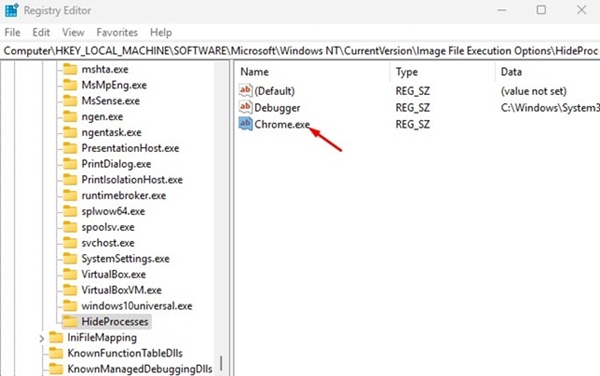600x376 pixels.
Task: Select the Chrome.exe value name
Action: click(282, 124)
